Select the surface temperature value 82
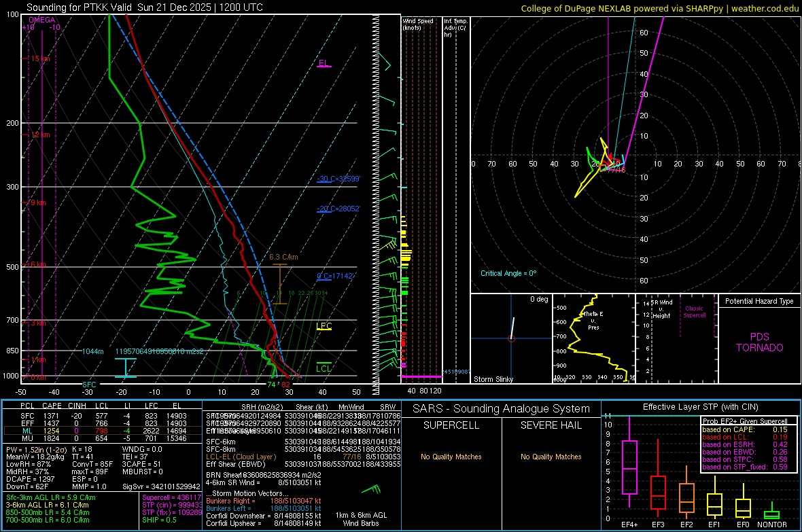This screenshot has height=532, width=802. [285, 385]
